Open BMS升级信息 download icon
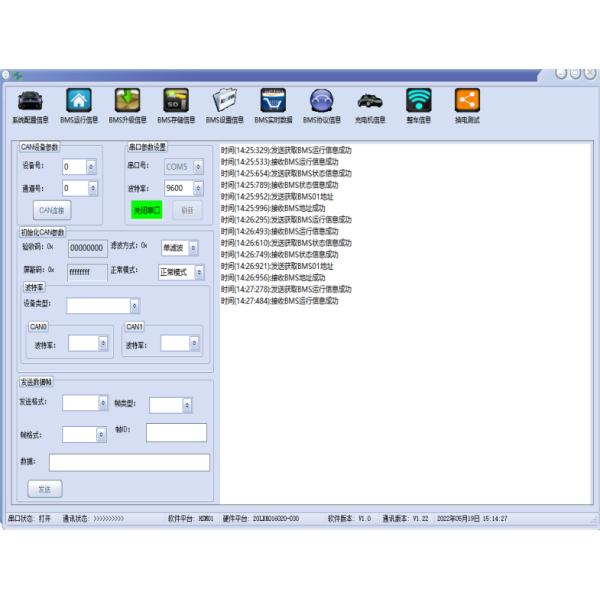The image size is (600, 600). tap(127, 100)
